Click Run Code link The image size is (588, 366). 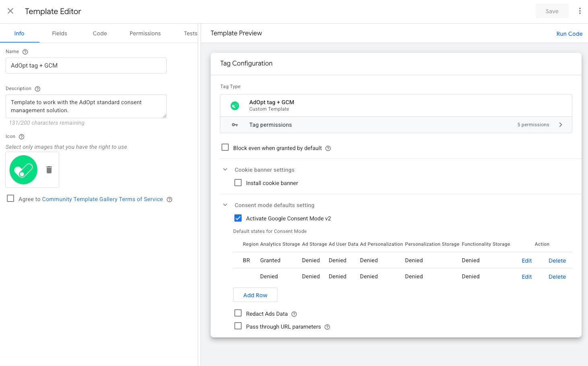point(569,34)
